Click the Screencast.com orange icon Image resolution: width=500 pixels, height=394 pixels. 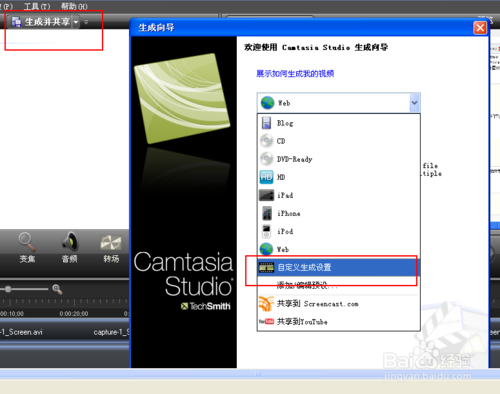(266, 304)
